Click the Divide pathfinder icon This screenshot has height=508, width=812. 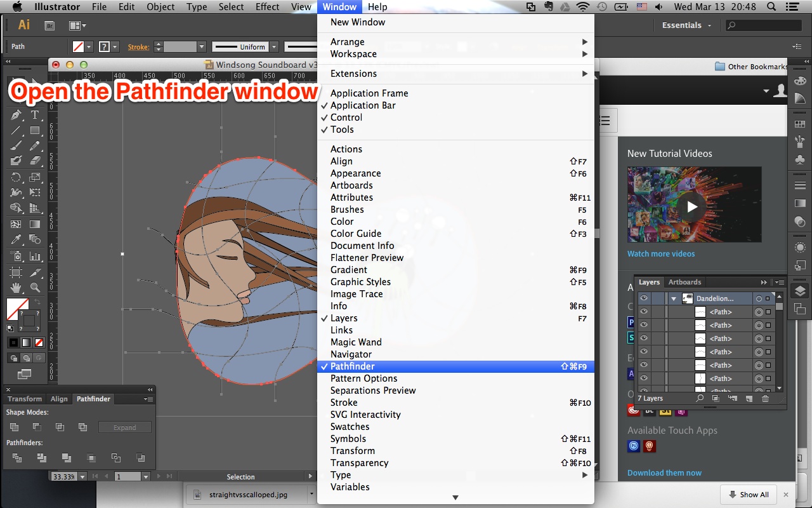point(17,457)
